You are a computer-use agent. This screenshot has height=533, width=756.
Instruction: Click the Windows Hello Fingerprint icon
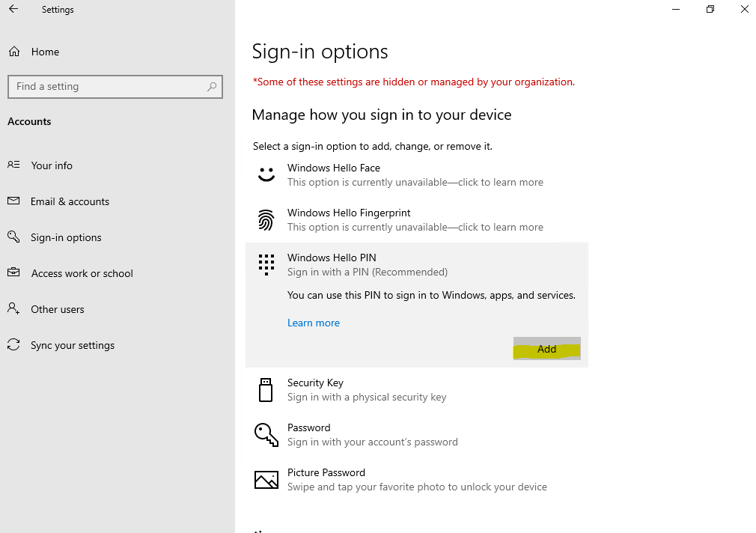(x=266, y=220)
